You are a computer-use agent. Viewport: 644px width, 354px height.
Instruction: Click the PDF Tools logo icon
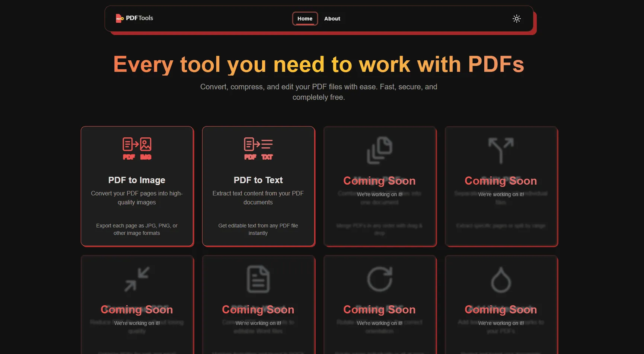coord(119,18)
